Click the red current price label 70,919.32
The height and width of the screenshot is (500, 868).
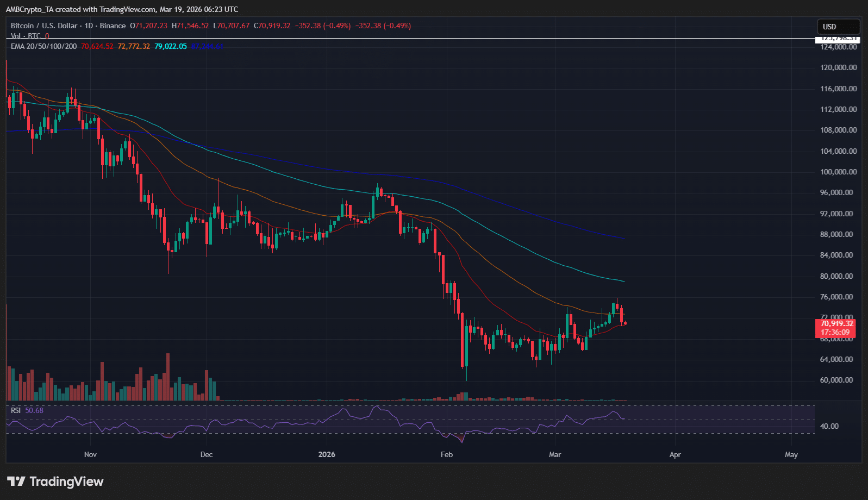tap(836, 323)
